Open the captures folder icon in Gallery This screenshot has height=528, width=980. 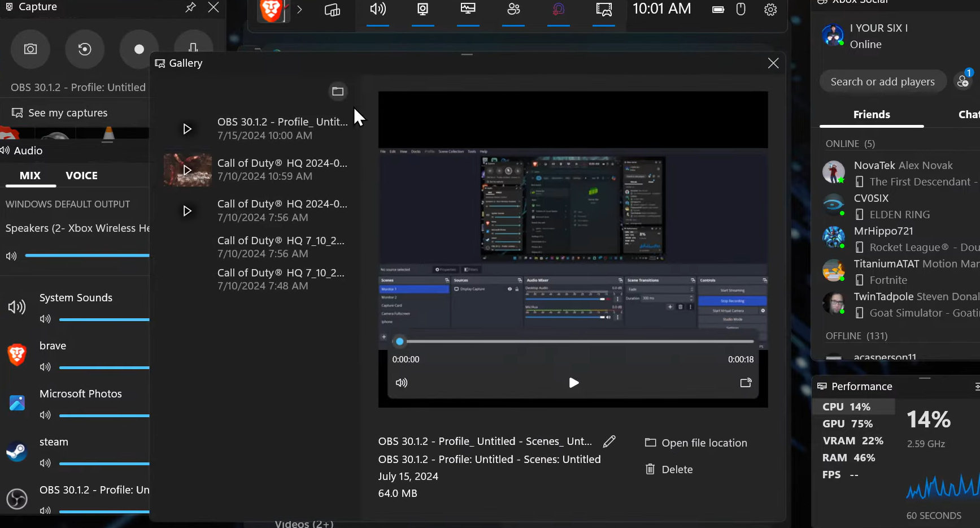tap(338, 91)
